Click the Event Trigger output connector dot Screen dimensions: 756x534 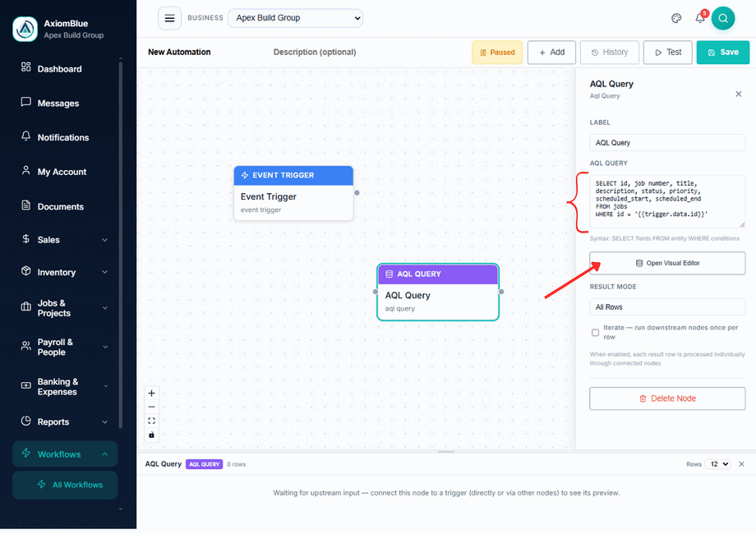point(357,193)
